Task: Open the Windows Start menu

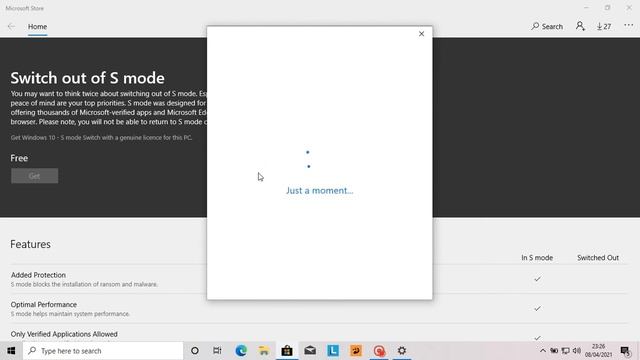Action: (11, 351)
